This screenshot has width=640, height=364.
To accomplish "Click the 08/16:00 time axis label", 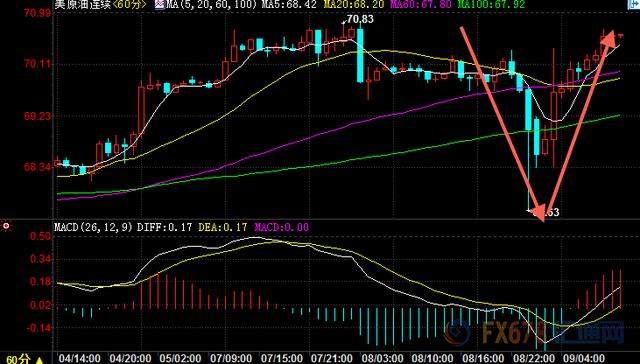I will point(483,359).
